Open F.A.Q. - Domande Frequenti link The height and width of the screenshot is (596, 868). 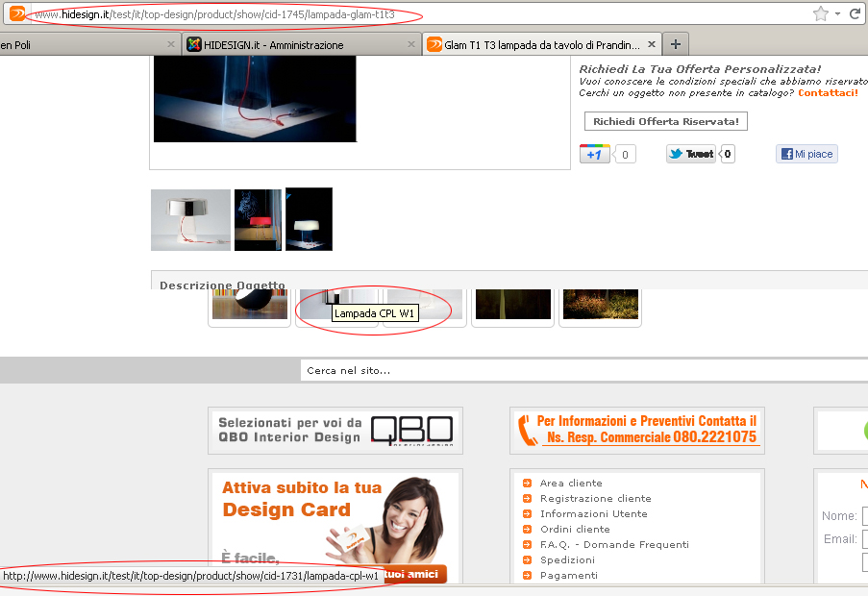coord(614,544)
